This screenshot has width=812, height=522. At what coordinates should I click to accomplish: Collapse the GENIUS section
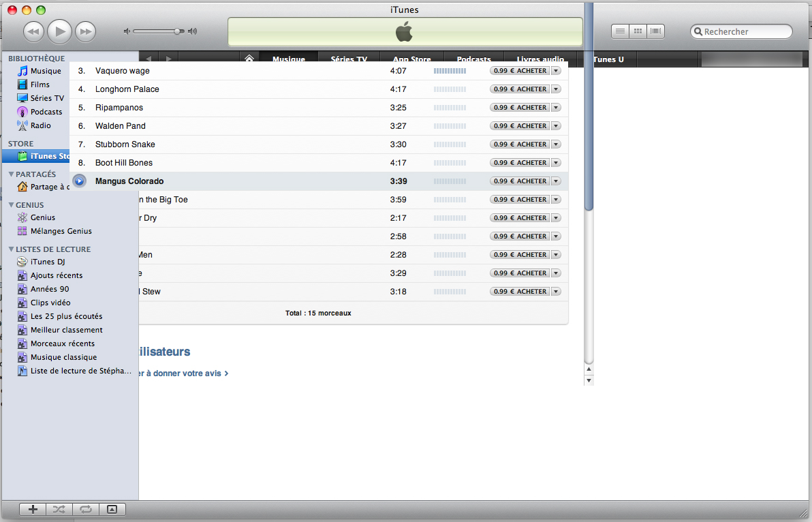(12, 205)
